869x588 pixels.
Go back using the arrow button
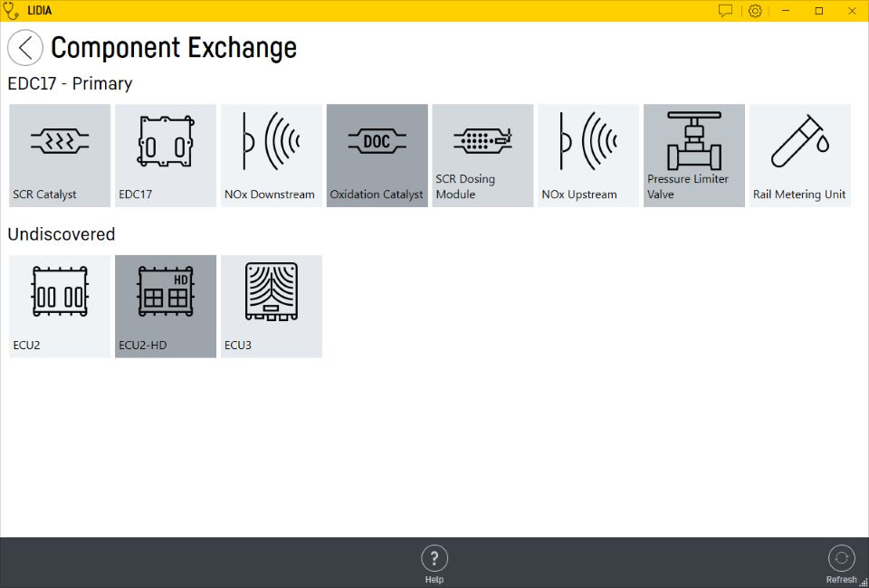coord(25,48)
